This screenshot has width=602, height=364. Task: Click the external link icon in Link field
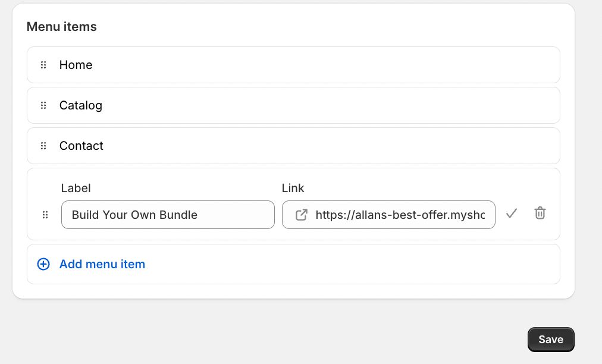point(302,215)
